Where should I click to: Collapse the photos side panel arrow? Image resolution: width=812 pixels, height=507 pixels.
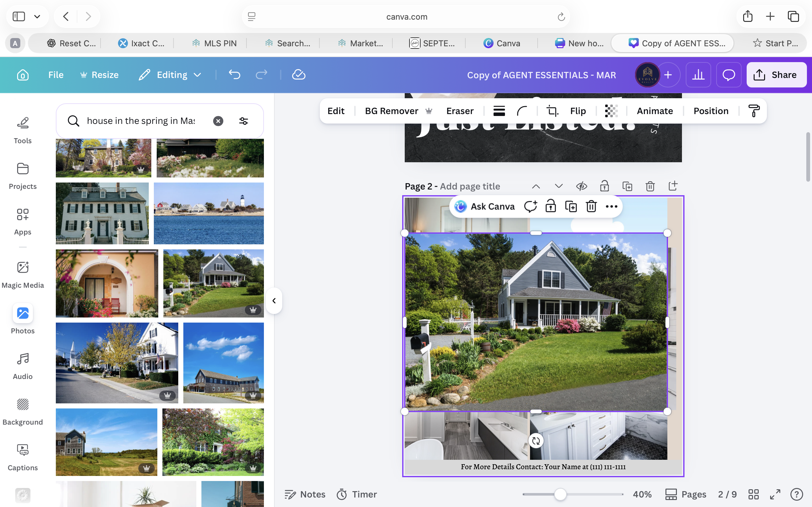click(274, 301)
